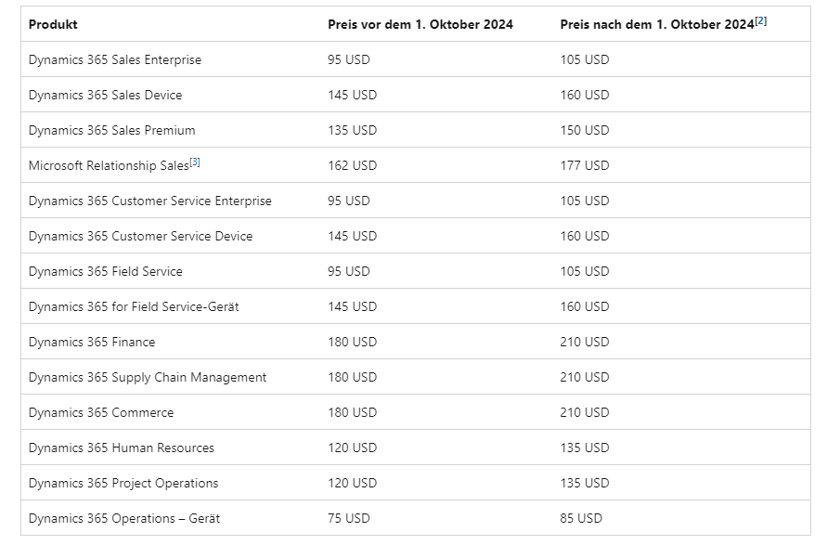Open footnote [2] link in header
The width and height of the screenshot is (827, 545).
click(x=761, y=21)
